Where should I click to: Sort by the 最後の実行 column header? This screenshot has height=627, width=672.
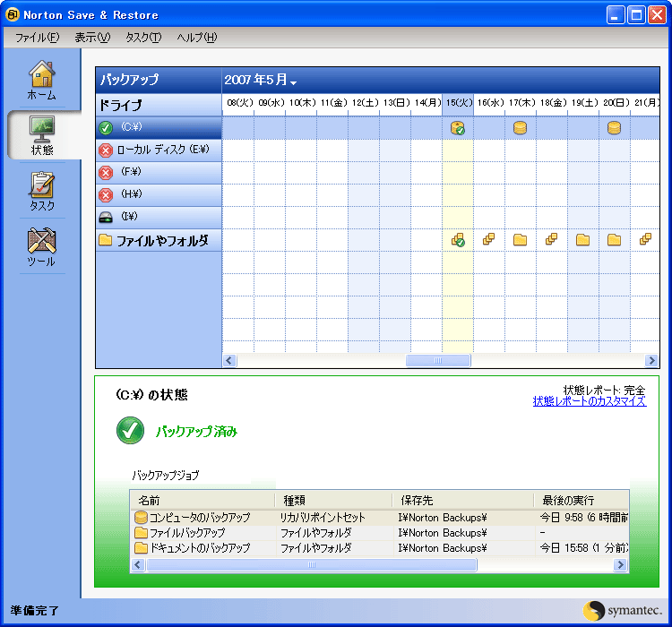582,501
